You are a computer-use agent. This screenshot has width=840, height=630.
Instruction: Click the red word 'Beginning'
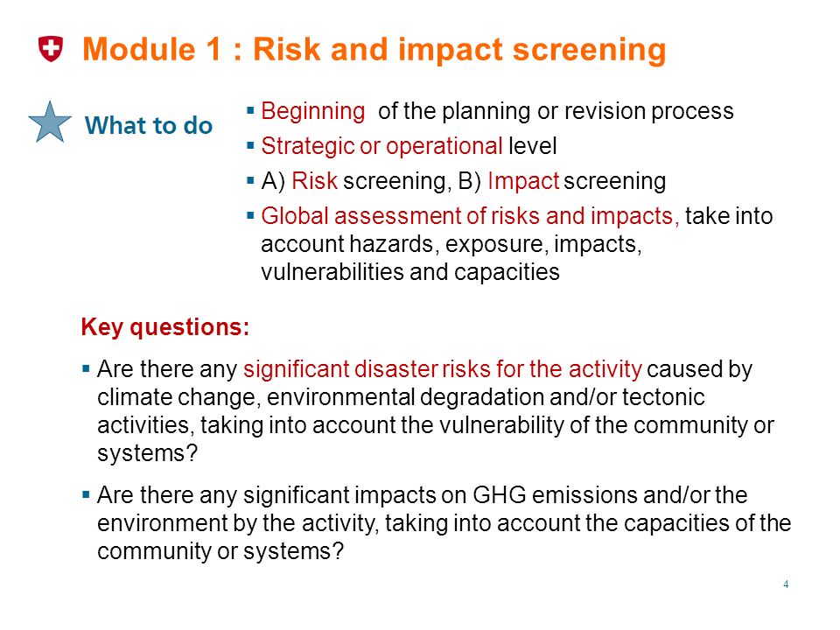coord(313,111)
